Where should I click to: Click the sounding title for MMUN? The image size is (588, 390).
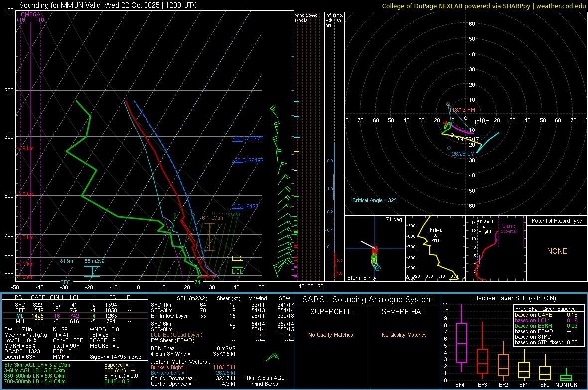pyautogui.click(x=108, y=5)
